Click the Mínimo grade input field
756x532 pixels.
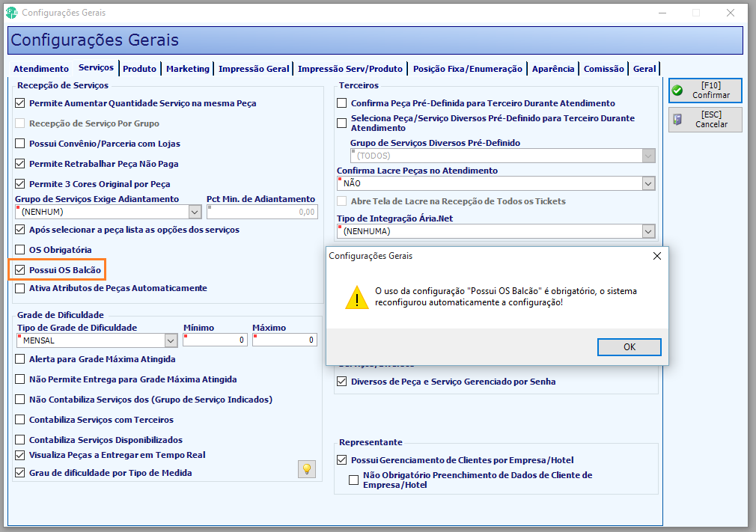tap(215, 340)
